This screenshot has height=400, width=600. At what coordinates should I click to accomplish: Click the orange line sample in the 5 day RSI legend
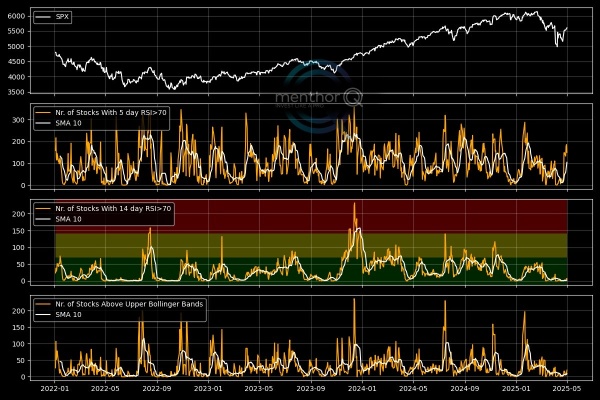click(x=43, y=113)
